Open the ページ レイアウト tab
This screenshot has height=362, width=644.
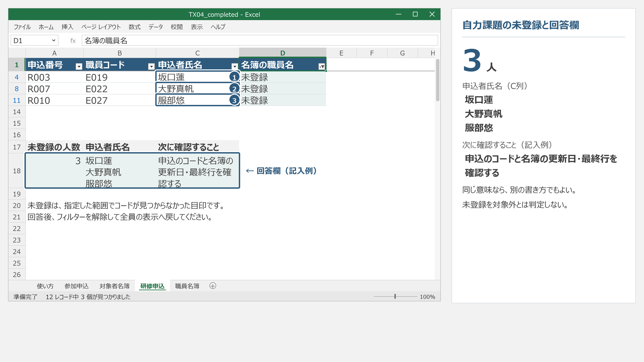(x=101, y=27)
